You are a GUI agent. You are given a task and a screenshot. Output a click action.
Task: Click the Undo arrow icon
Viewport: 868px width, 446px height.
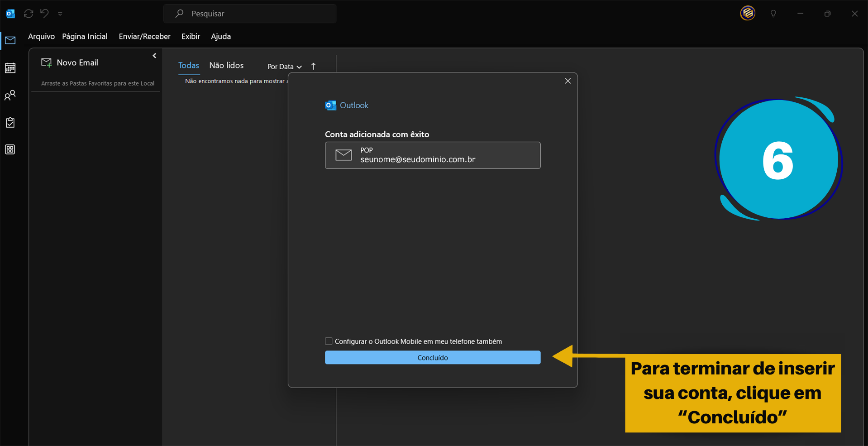point(44,13)
